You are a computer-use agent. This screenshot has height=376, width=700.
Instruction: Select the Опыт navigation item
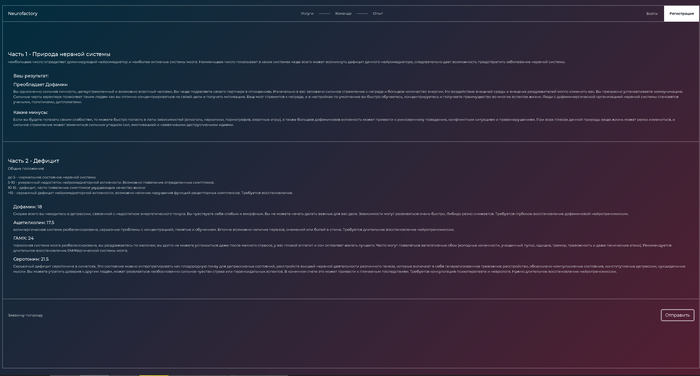pyautogui.click(x=378, y=13)
